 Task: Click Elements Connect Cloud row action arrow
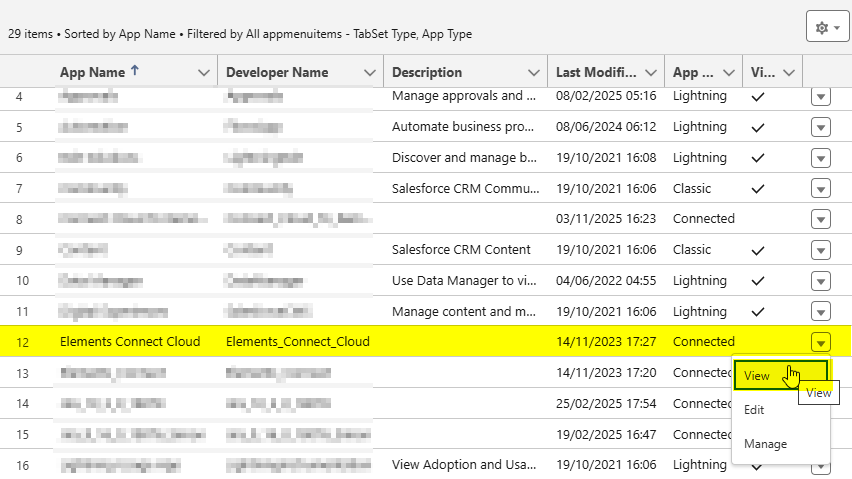point(821,342)
